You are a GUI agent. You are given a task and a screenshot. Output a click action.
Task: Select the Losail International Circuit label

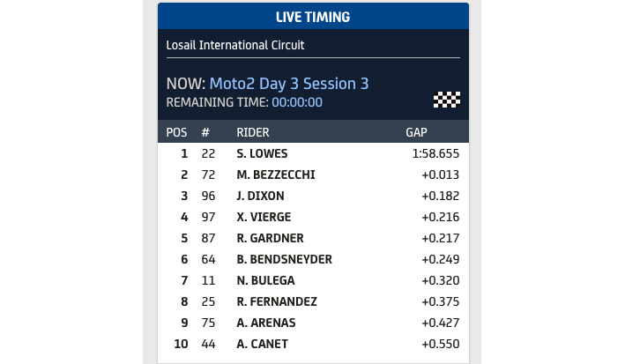pyautogui.click(x=235, y=44)
